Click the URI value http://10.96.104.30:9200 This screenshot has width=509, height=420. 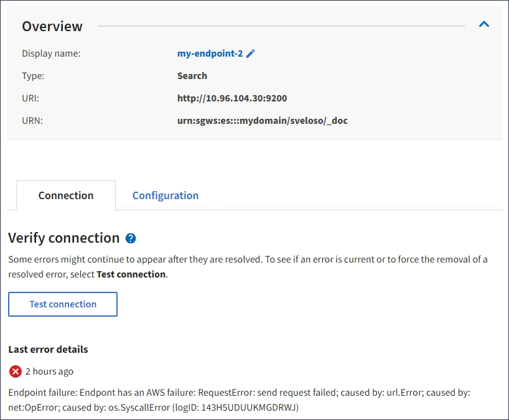(x=231, y=98)
